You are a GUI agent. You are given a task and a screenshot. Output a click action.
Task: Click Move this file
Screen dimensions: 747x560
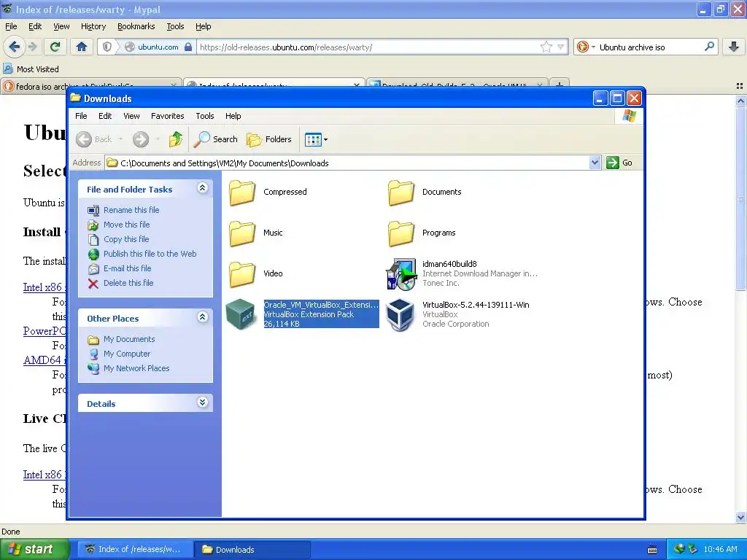point(126,225)
